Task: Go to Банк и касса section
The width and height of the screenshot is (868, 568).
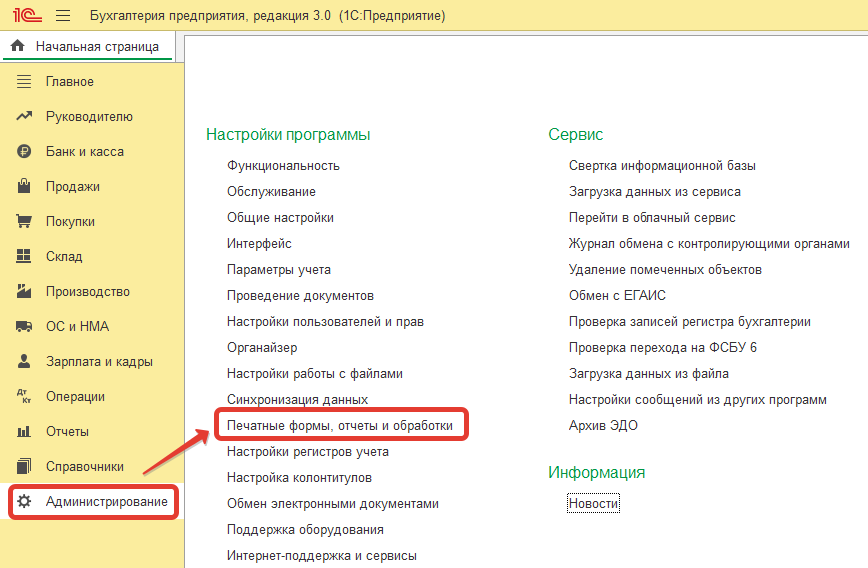Action: coord(85,151)
